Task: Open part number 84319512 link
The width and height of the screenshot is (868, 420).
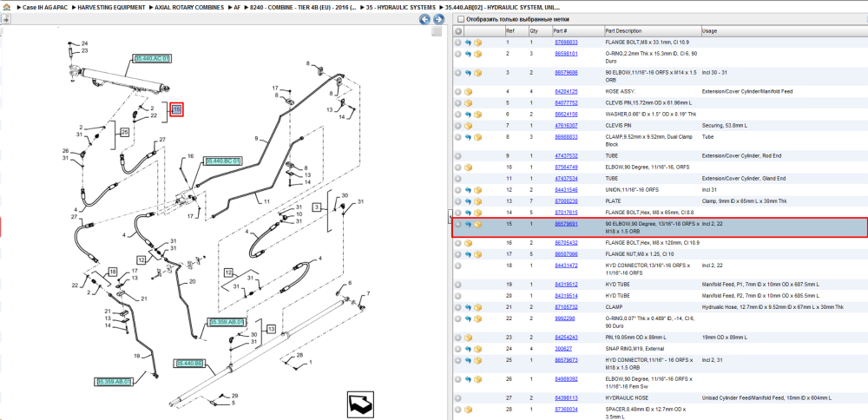Action: (x=566, y=285)
